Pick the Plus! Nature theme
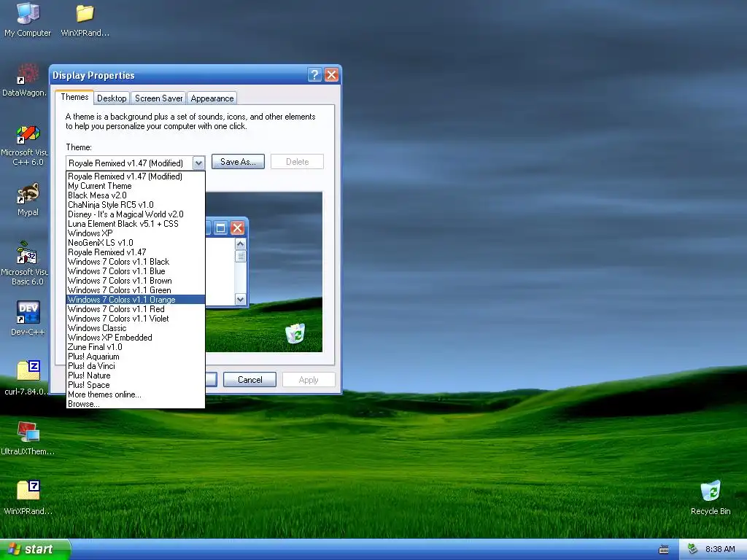The image size is (747, 560). click(x=135, y=376)
